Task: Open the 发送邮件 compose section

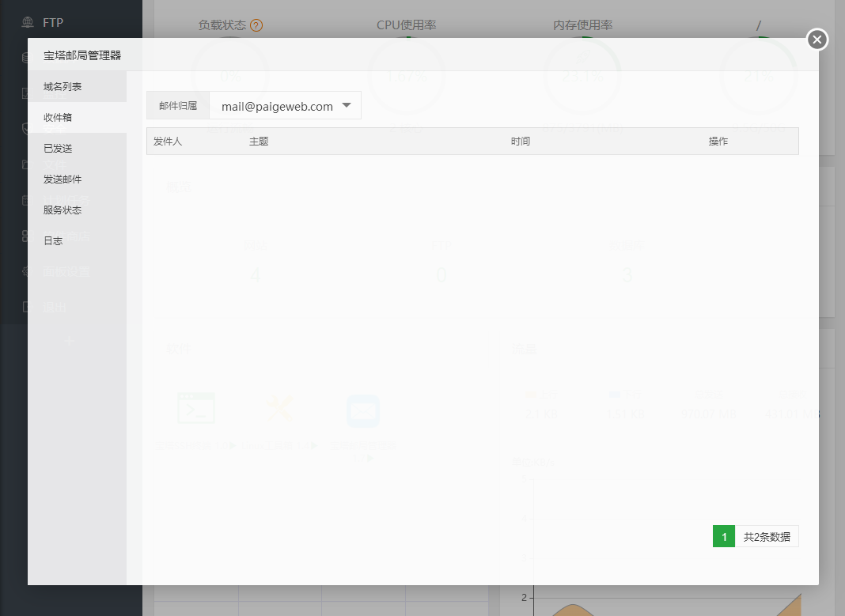Action: click(63, 179)
